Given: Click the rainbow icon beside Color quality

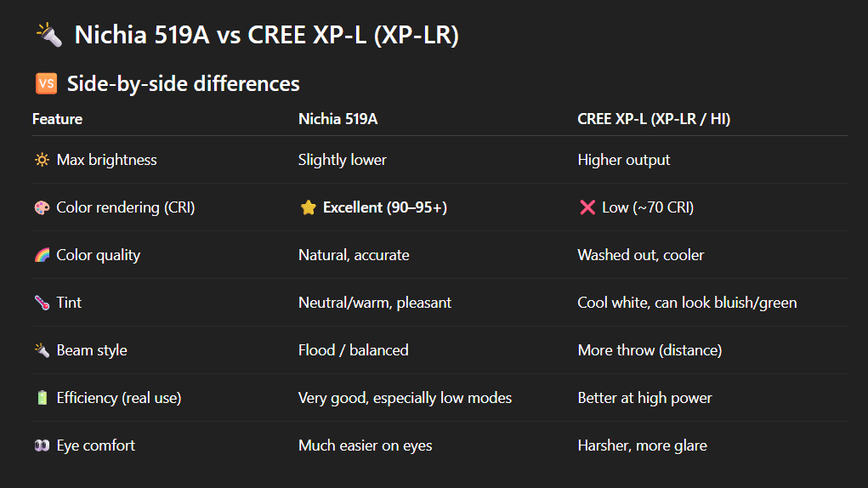Looking at the screenshot, I should [42, 255].
